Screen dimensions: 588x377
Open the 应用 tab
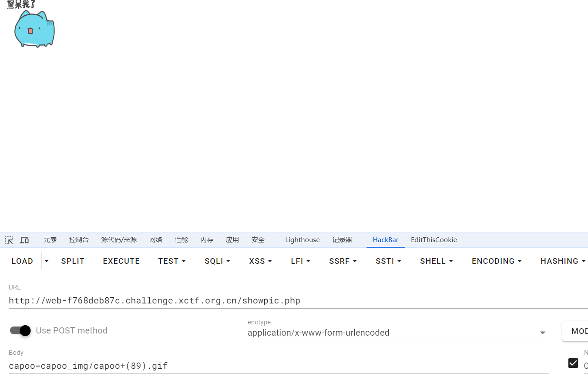[x=232, y=240]
